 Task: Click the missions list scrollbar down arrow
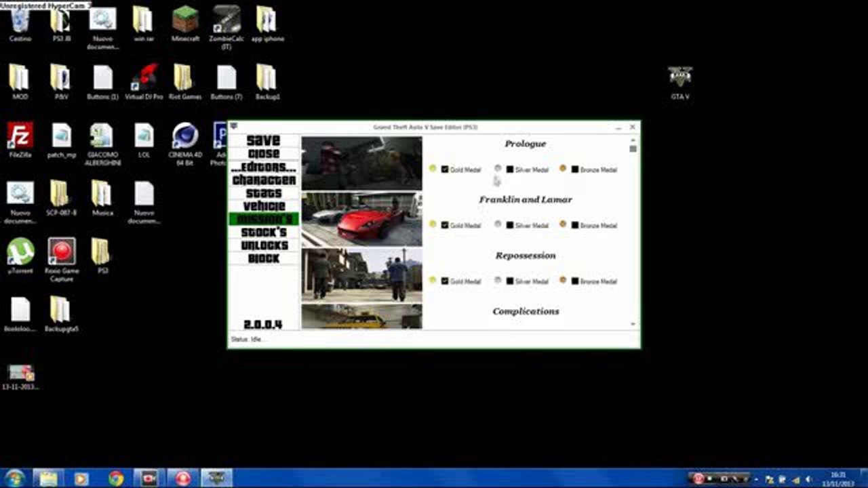(633, 325)
